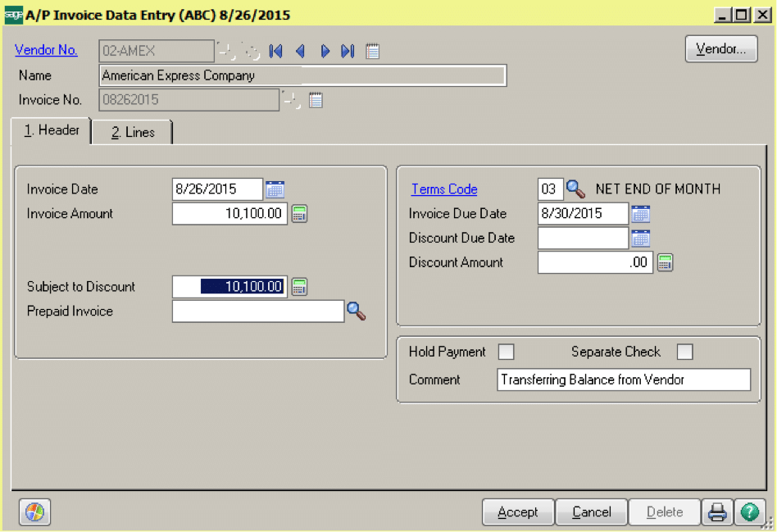Jump to the last vendor record
The image size is (777, 532).
coord(348,51)
